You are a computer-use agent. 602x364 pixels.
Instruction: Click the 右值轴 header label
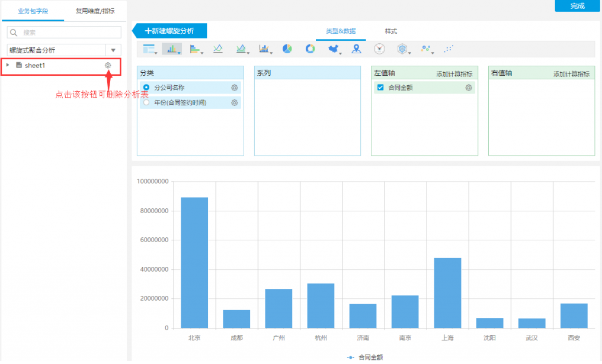(501, 73)
